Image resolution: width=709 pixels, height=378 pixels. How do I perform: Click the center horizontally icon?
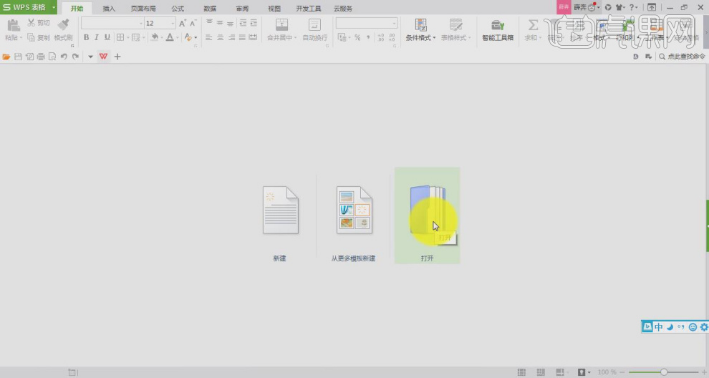(220, 37)
